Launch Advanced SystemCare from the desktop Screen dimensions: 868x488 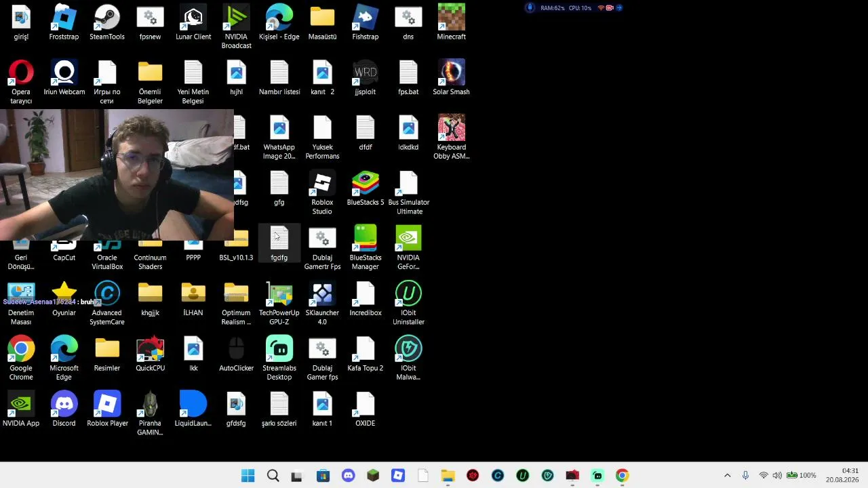[x=107, y=304]
